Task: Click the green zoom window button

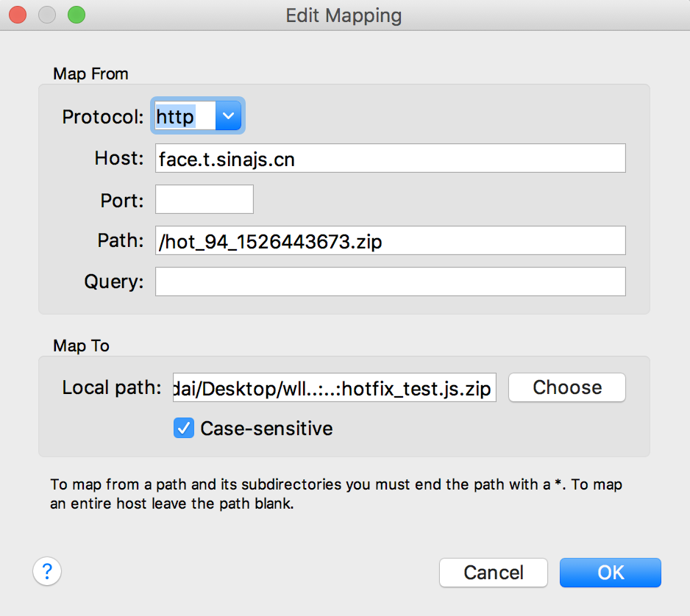Action: click(76, 15)
